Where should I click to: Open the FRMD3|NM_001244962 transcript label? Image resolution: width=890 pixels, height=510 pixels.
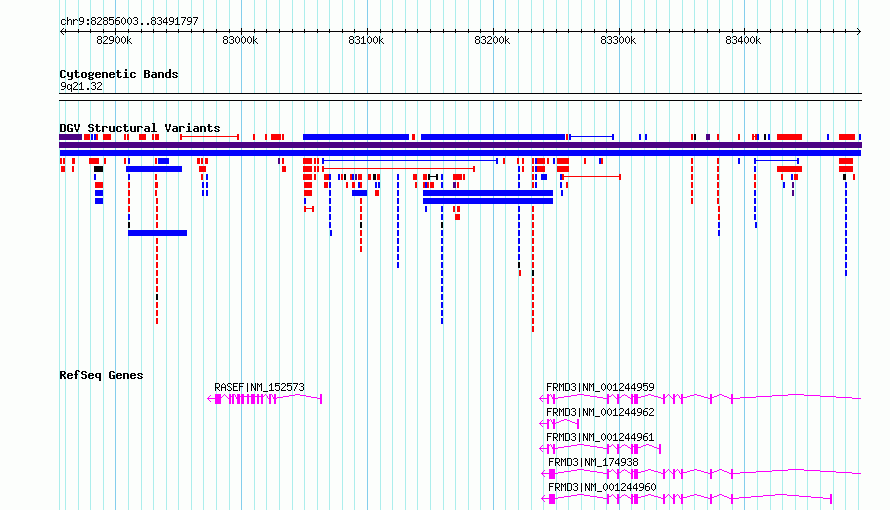click(600, 412)
